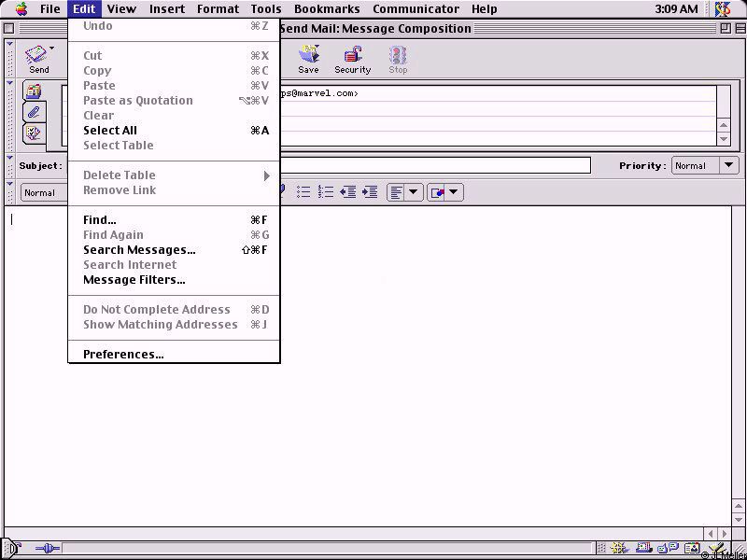The height and width of the screenshot is (560, 747).
Task: Click address list scroll down arrow
Action: (724, 139)
